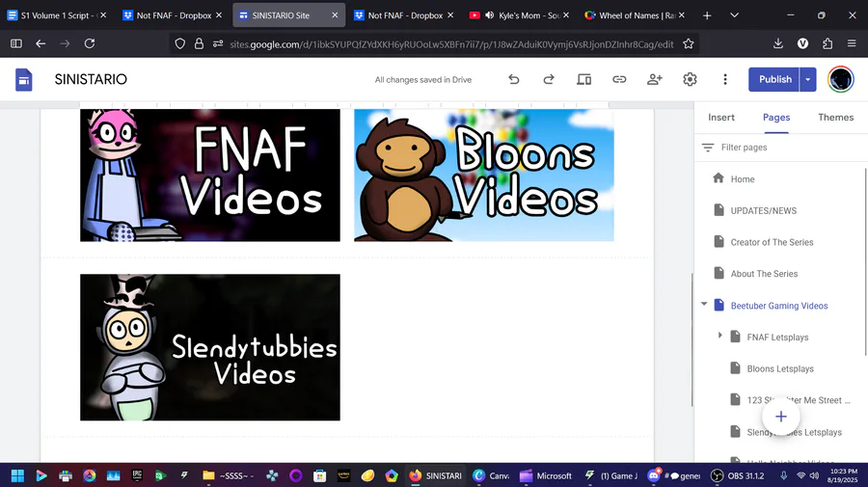Reload the current page
Screen dimensions: 868x487
(x=89, y=43)
